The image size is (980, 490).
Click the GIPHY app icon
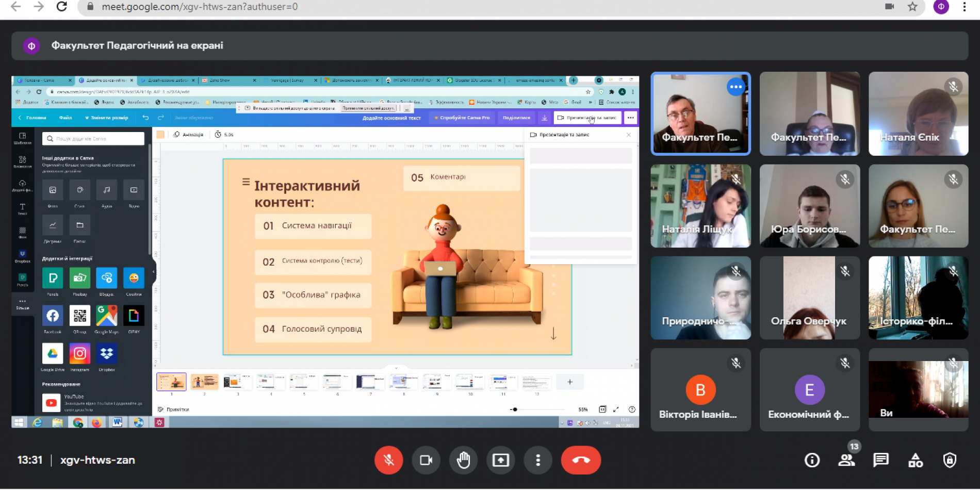(134, 315)
